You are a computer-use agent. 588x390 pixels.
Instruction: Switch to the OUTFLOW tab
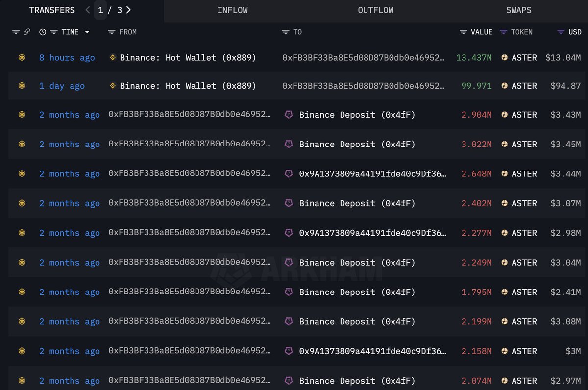pos(376,10)
